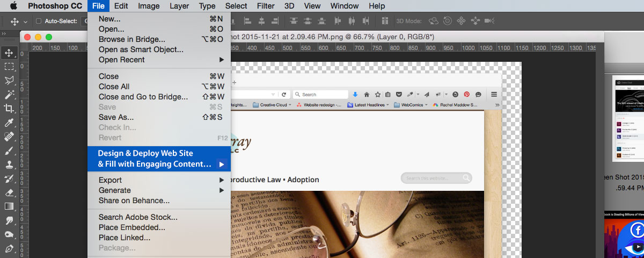
Task: Click Distribute Bottom Edges icon
Action: [321, 21]
